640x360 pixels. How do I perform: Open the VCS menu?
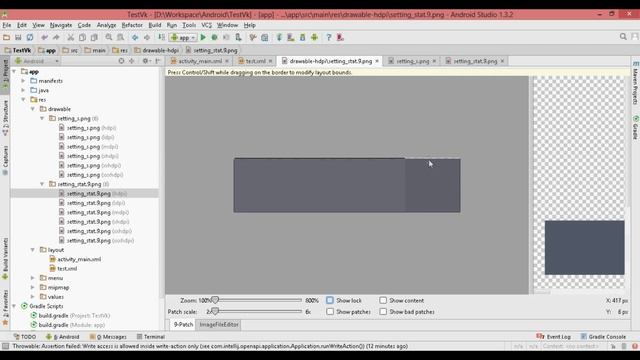pos(207,25)
